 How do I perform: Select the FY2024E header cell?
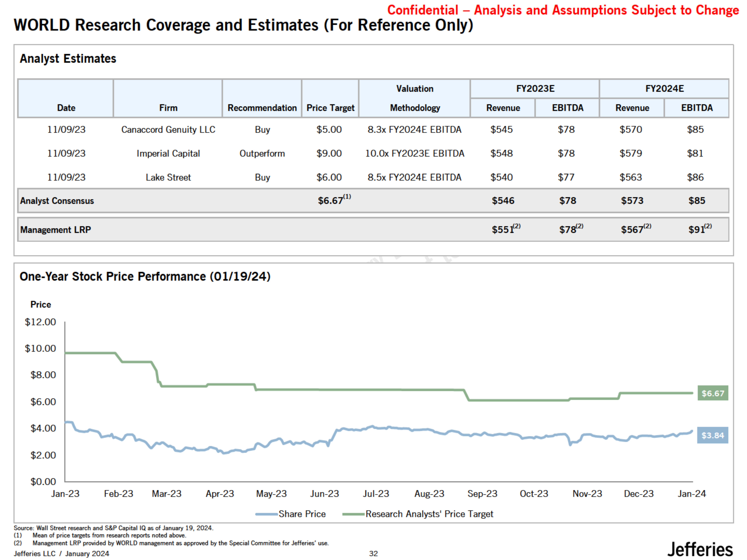[x=664, y=88]
